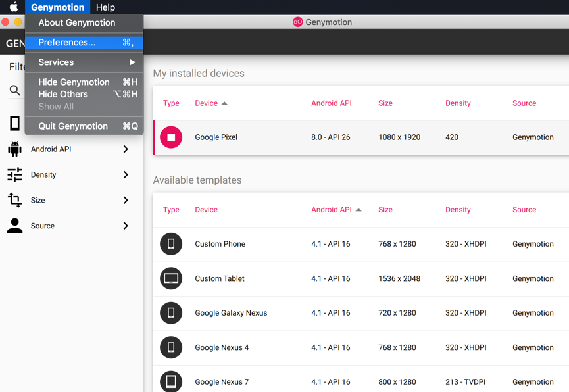Click the Source person icon
This screenshot has height=392, width=569.
(x=14, y=226)
